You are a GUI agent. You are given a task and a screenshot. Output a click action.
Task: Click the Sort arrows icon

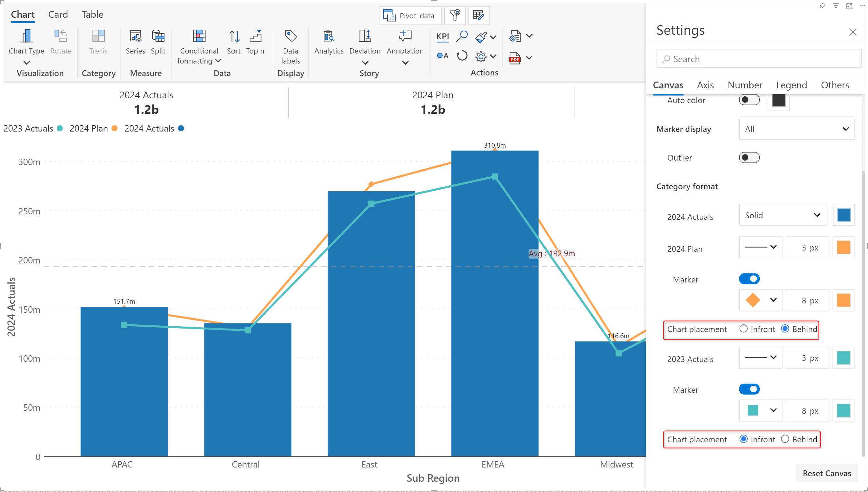[x=234, y=36]
